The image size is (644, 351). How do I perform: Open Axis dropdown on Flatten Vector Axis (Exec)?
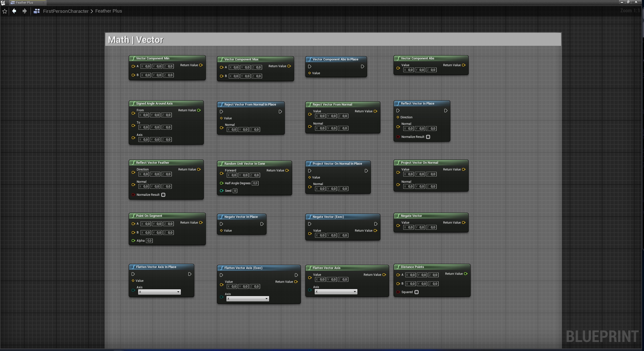tap(248, 299)
